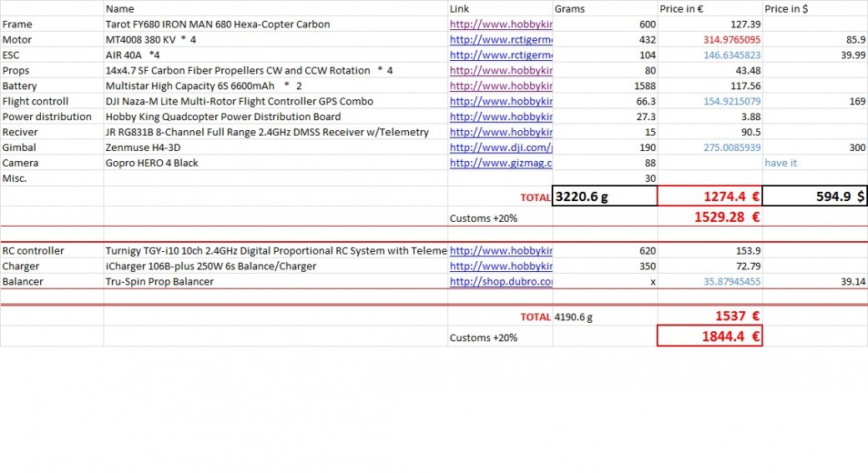Select the Name column header cell
This screenshot has height=473, width=868.
pyautogui.click(x=275, y=9)
